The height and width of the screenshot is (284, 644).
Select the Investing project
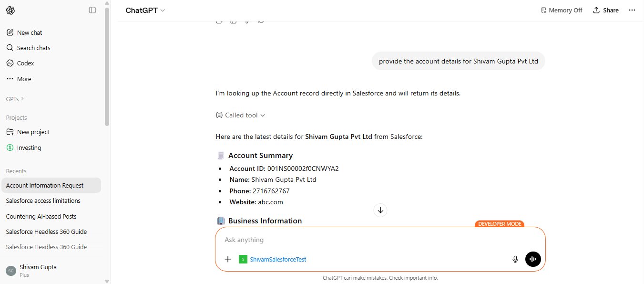coord(29,147)
